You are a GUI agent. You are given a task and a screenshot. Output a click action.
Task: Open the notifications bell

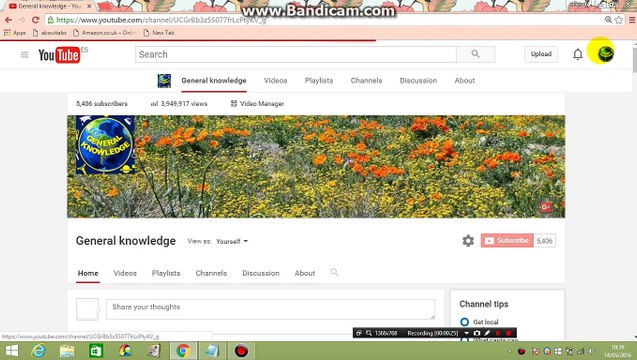578,54
